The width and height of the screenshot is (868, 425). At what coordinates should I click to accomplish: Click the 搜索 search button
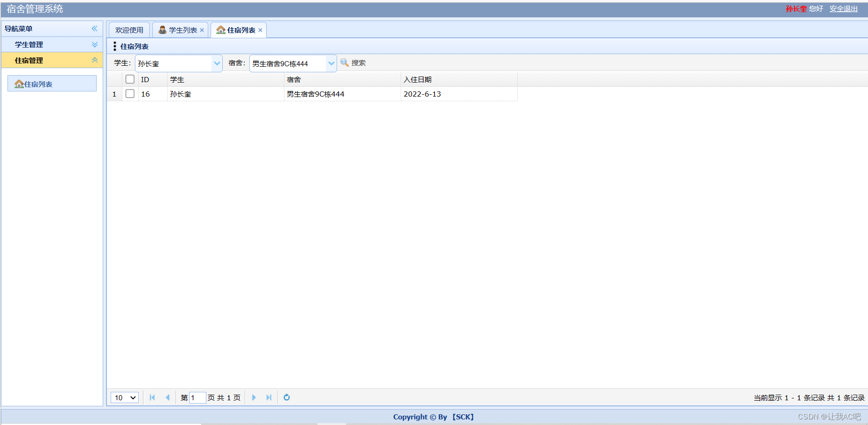tap(353, 63)
